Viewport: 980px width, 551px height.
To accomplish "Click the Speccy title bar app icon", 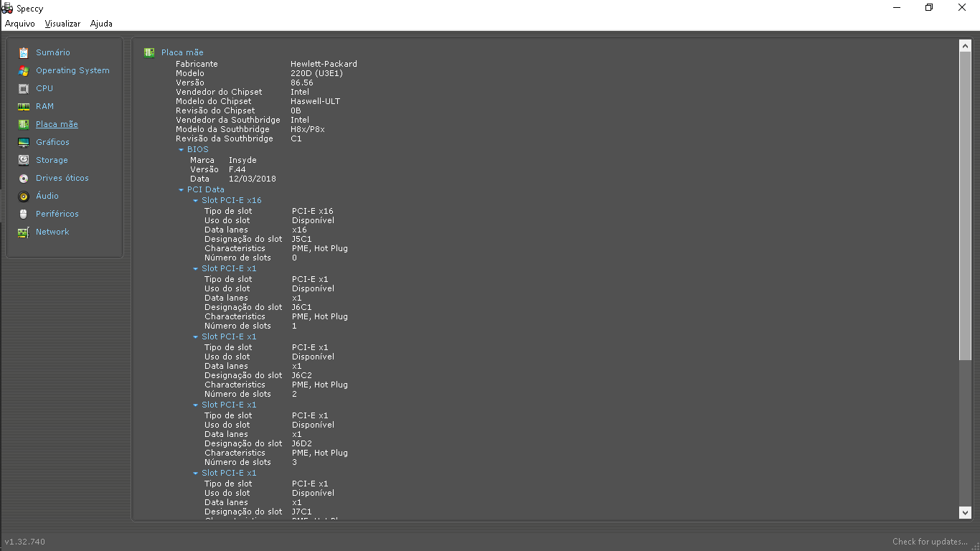I will click(7, 9).
